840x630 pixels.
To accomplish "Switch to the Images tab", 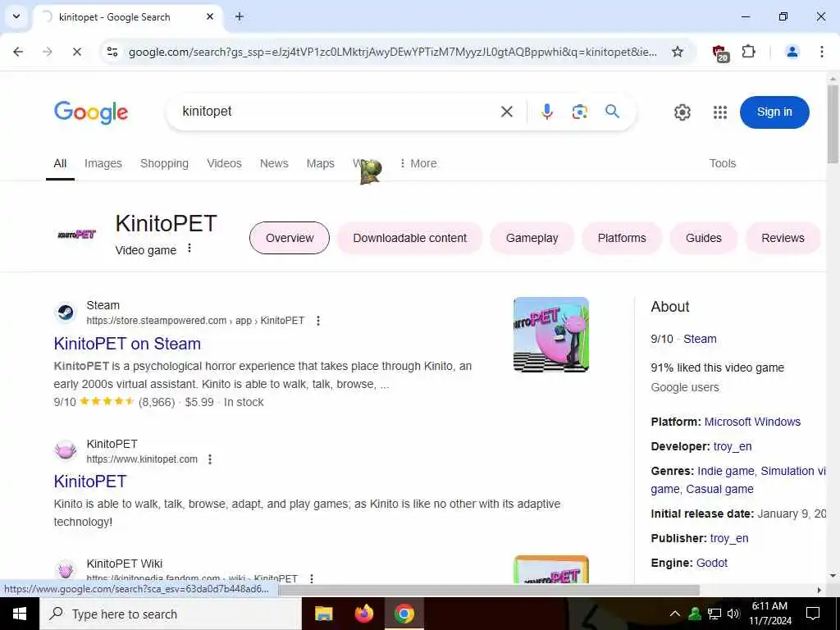I will tap(103, 163).
